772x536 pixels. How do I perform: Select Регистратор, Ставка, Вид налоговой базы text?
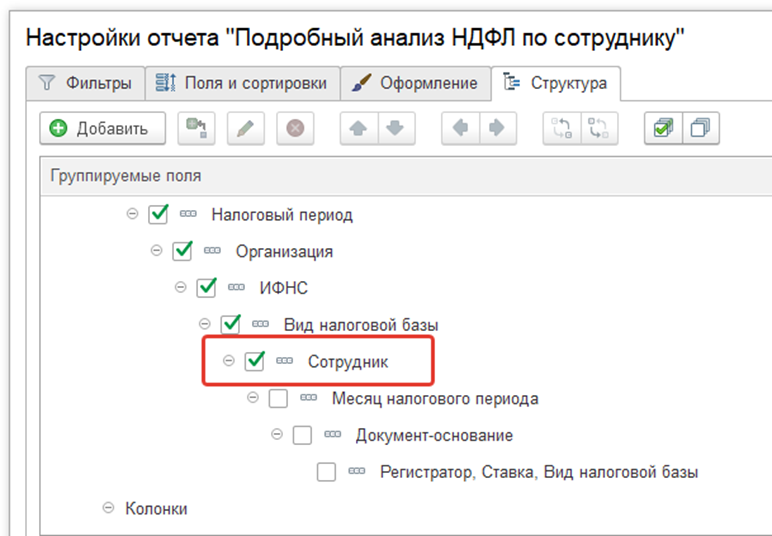539,473
